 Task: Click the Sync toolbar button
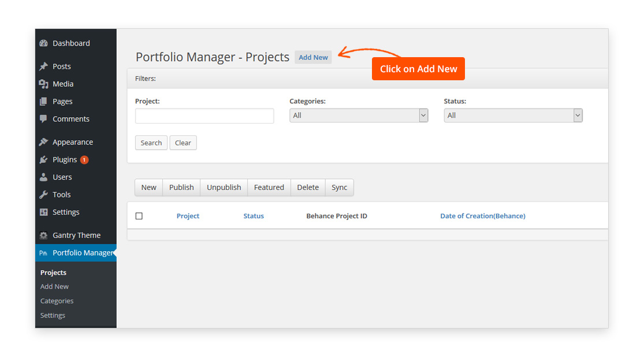pos(340,188)
